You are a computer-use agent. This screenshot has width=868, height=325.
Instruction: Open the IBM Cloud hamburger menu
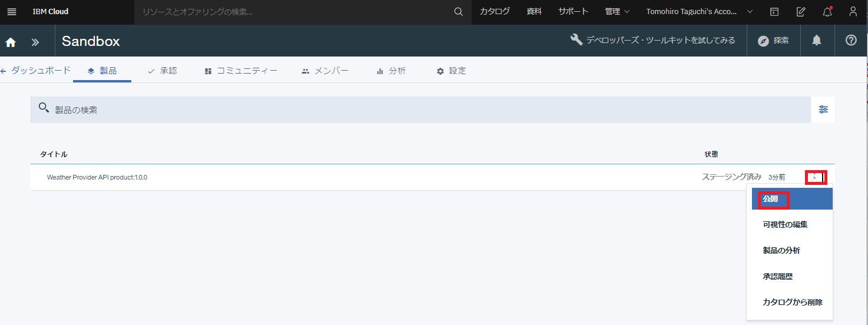(x=12, y=12)
